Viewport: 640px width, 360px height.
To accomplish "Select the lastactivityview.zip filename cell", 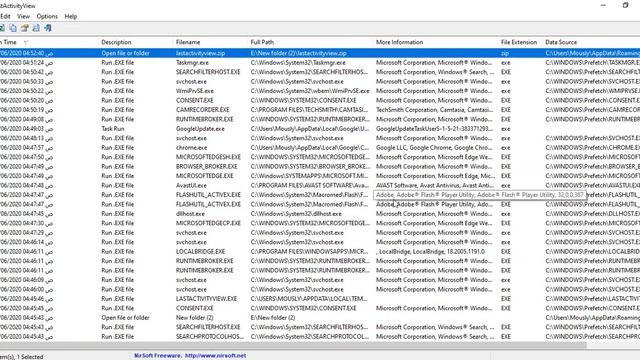I will (x=200, y=53).
